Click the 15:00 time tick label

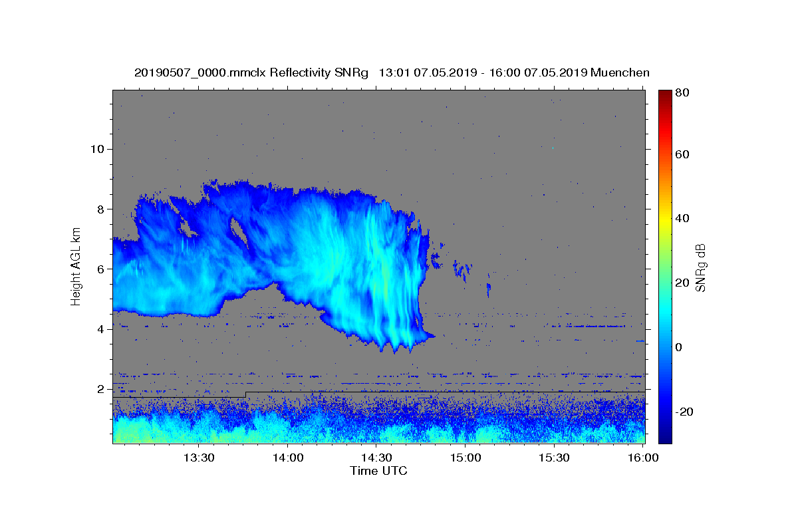tap(465, 458)
